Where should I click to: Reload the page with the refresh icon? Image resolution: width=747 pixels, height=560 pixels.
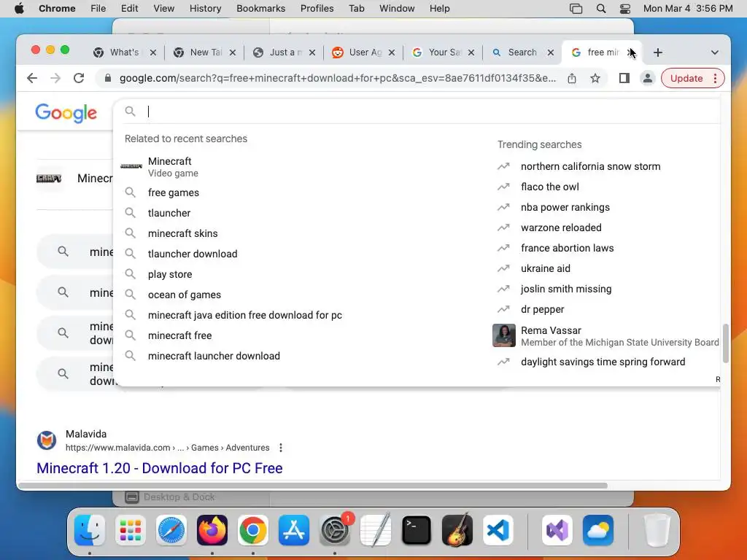coord(79,78)
